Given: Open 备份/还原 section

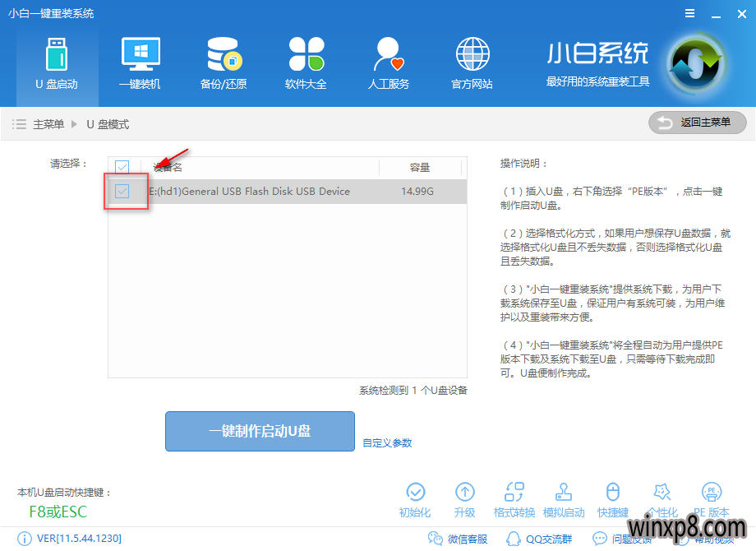Looking at the screenshot, I should point(224,64).
